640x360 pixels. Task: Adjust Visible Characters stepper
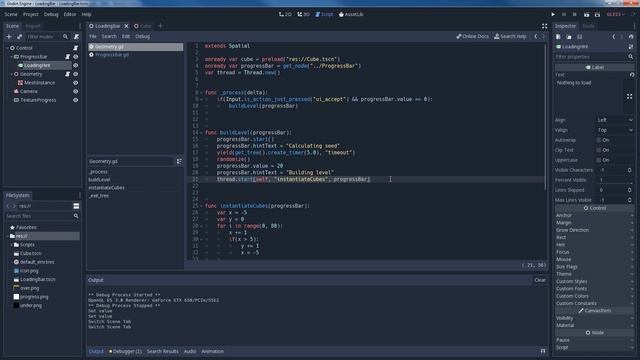tap(629, 170)
